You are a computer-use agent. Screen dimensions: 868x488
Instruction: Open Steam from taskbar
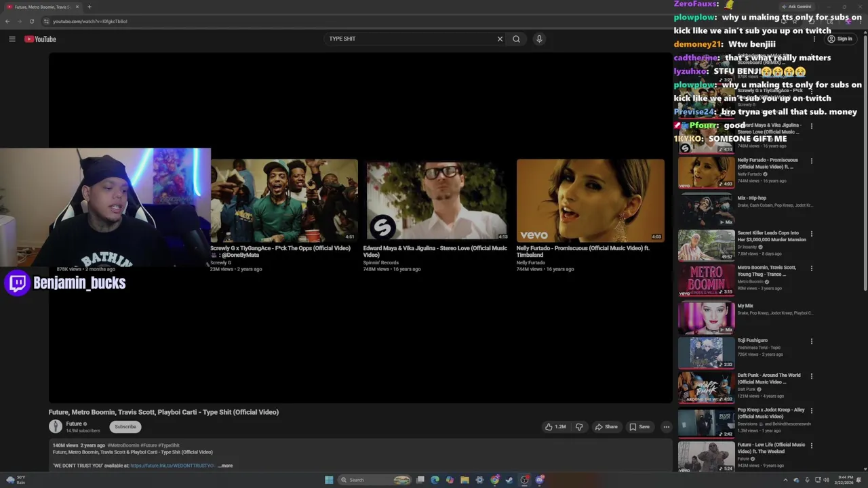pos(509,480)
